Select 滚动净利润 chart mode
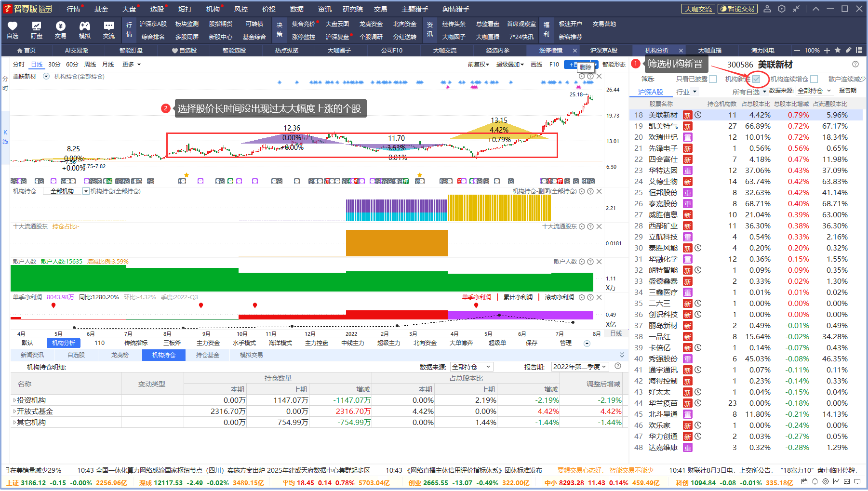 (x=560, y=297)
